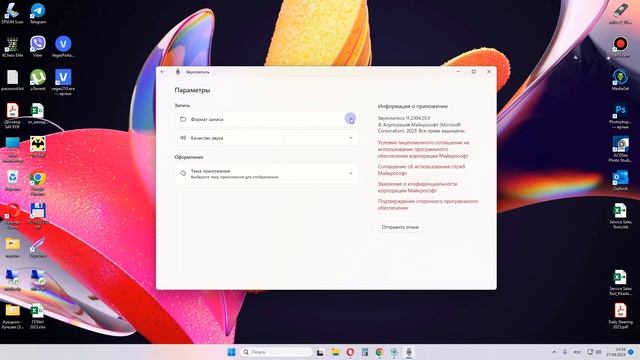Open Photoshop desktop shortcut
The width and height of the screenshot is (640, 360).
(620, 116)
